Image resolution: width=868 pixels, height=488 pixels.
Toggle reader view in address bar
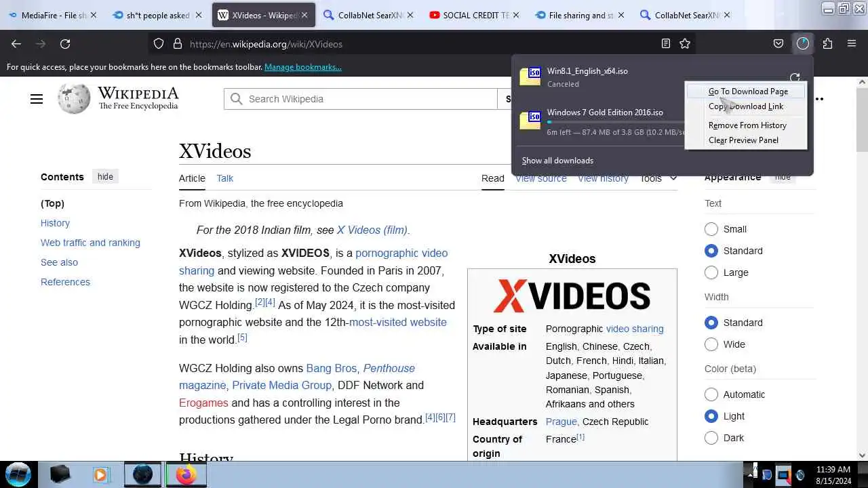666,43
